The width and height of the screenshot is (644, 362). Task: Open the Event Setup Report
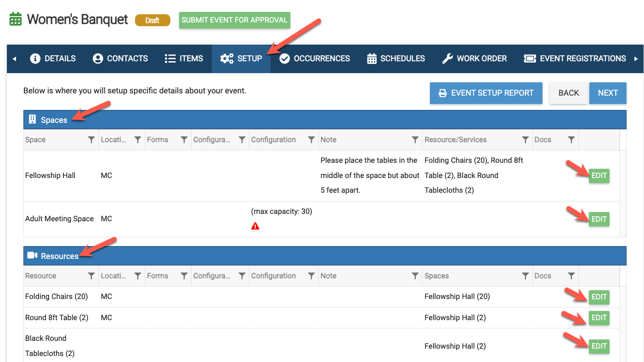coord(486,93)
